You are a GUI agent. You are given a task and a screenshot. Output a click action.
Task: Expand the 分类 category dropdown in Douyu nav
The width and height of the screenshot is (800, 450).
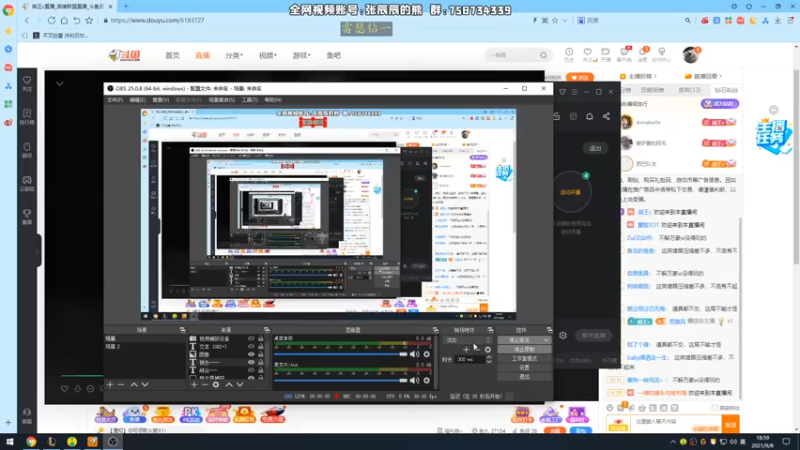click(234, 55)
